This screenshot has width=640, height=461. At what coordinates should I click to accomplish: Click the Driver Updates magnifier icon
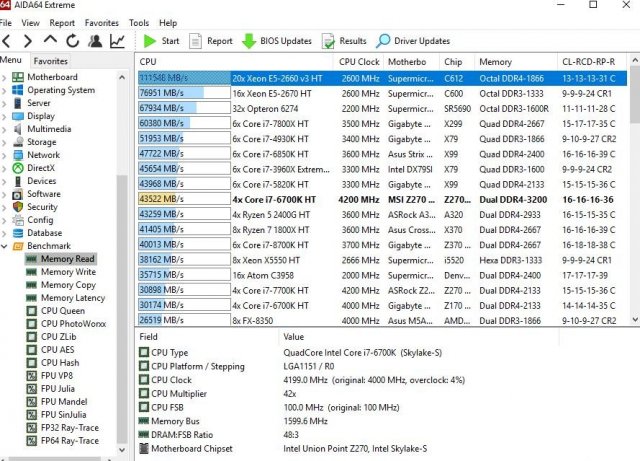[384, 41]
